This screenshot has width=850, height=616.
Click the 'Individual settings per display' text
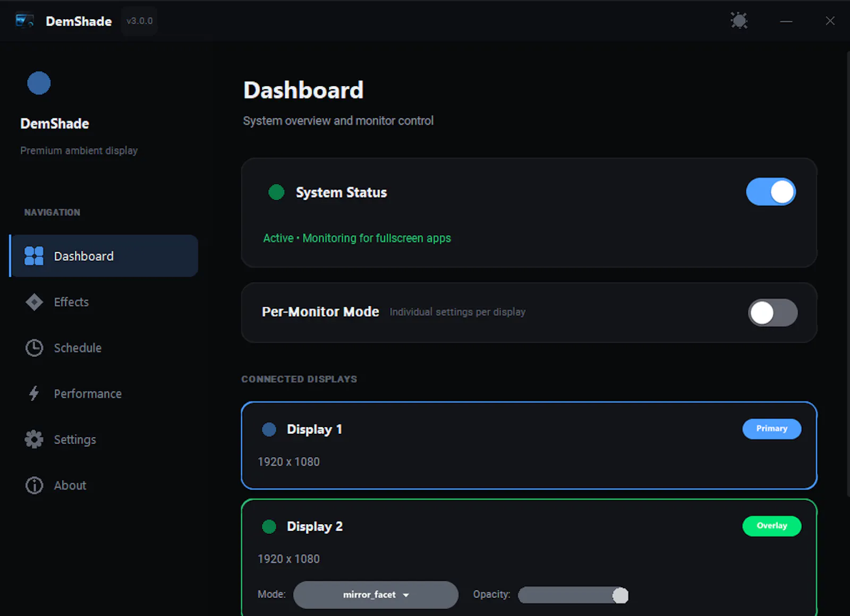coord(457,312)
